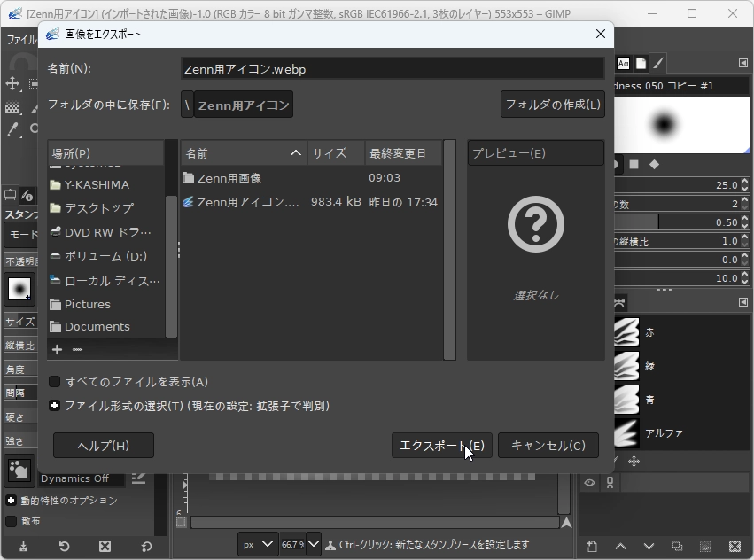Image resolution: width=754 pixels, height=560 pixels.
Task: Raise the channel with up arrow
Action: click(x=620, y=546)
